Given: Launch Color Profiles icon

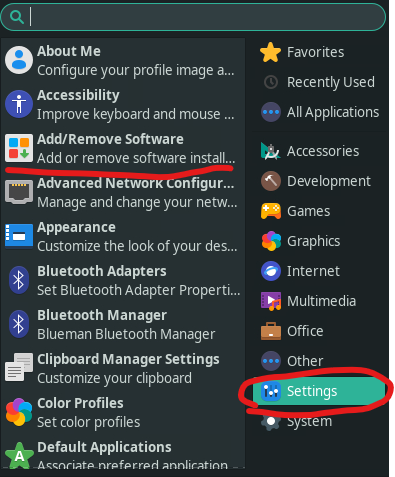Looking at the screenshot, I should click(x=19, y=412).
